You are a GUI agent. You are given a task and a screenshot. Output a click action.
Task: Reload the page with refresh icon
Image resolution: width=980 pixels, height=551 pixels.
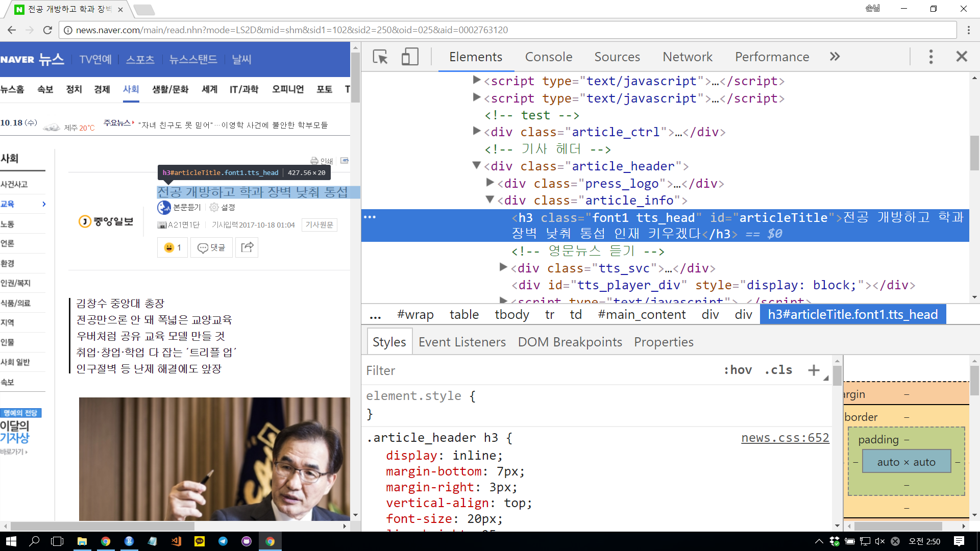[x=47, y=30]
